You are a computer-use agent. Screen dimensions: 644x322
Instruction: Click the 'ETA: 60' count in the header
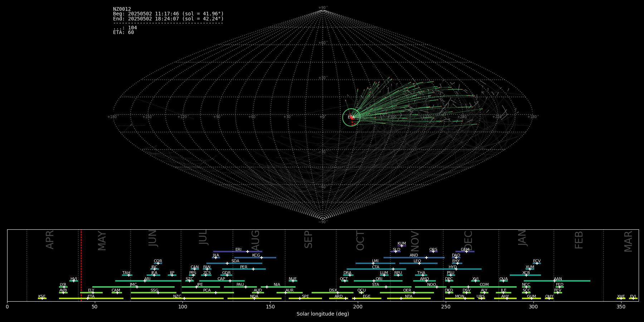point(123,33)
